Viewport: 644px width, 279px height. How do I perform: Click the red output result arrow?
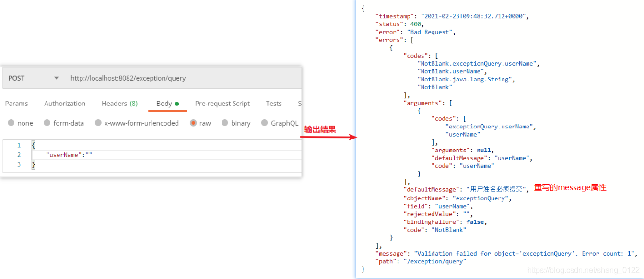click(329, 138)
